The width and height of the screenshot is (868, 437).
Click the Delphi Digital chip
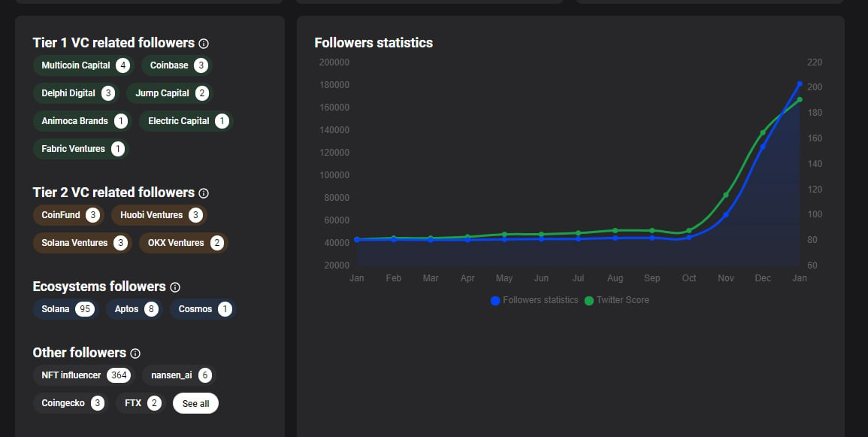click(77, 93)
